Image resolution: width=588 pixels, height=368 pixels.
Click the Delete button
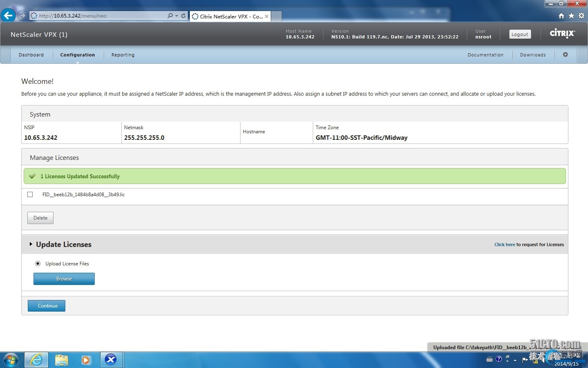(40, 218)
